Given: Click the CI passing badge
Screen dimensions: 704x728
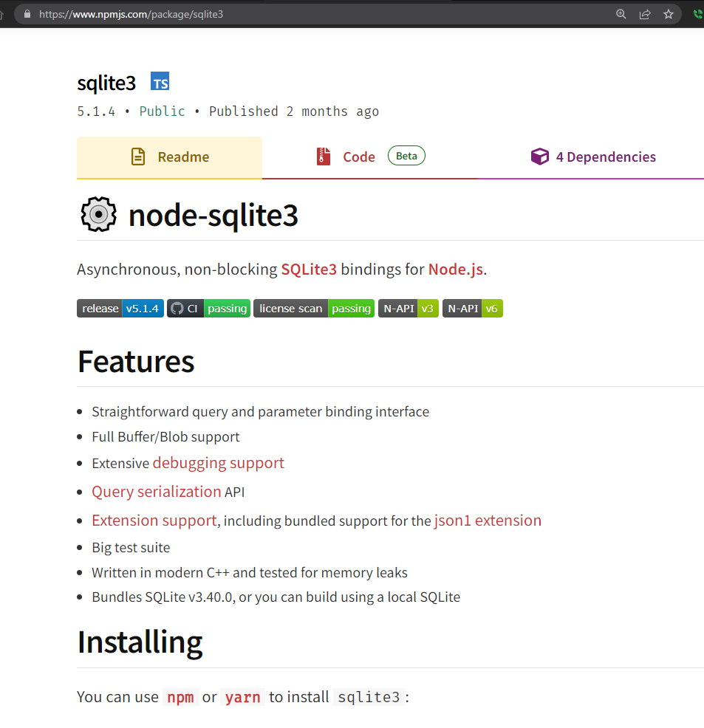Looking at the screenshot, I should pyautogui.click(x=208, y=309).
